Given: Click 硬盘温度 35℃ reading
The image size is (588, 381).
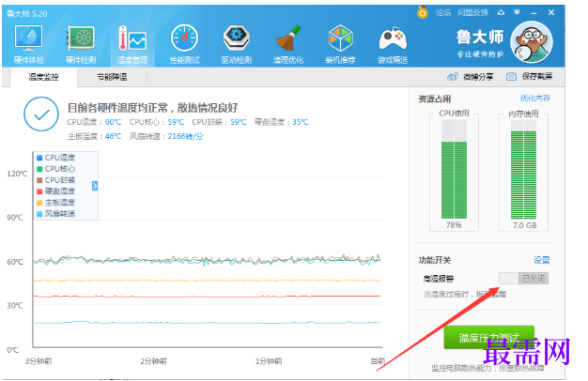Looking at the screenshot, I should (x=281, y=122).
